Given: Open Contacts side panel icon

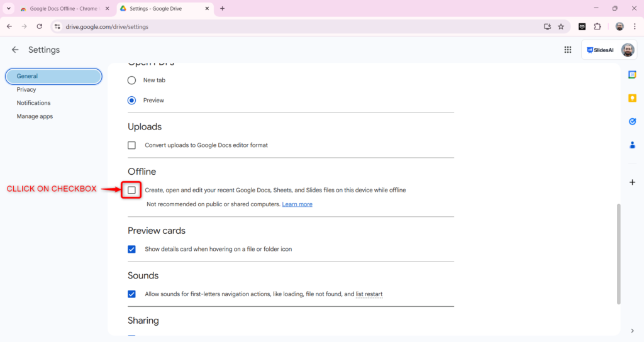Looking at the screenshot, I should pyautogui.click(x=632, y=145).
